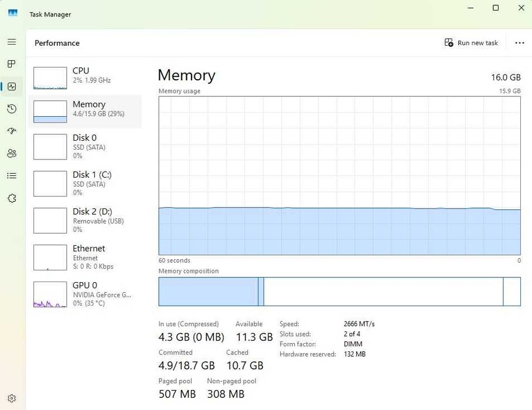Viewport: 532px width, 410px height.
Task: Switch to the Users page icon
Action: pyautogui.click(x=12, y=153)
